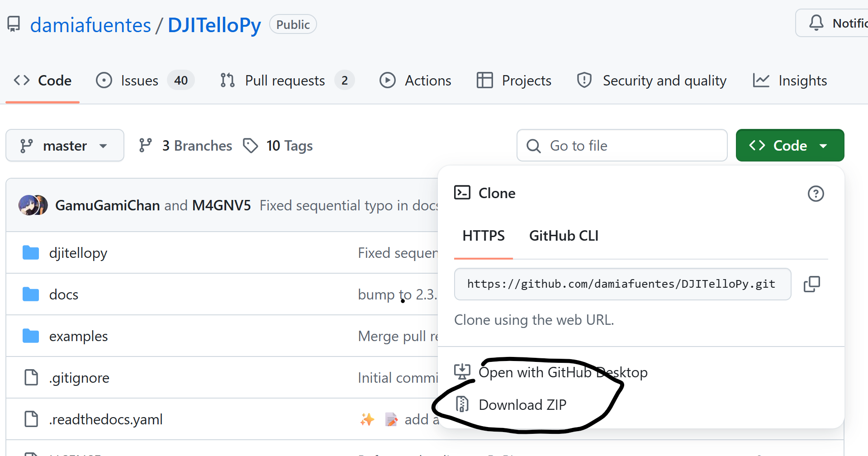Click the GamuGamiChan author avatar
Image resolution: width=868 pixels, height=456 pixels.
tap(28, 205)
